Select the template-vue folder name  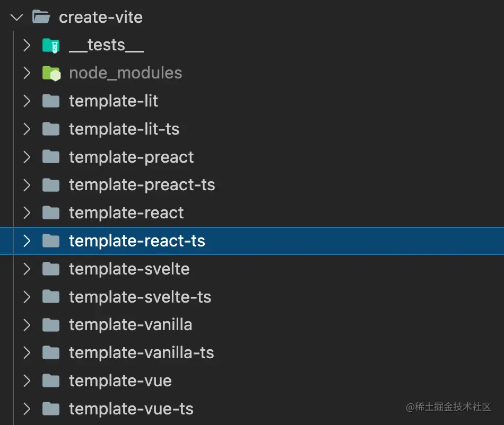120,380
